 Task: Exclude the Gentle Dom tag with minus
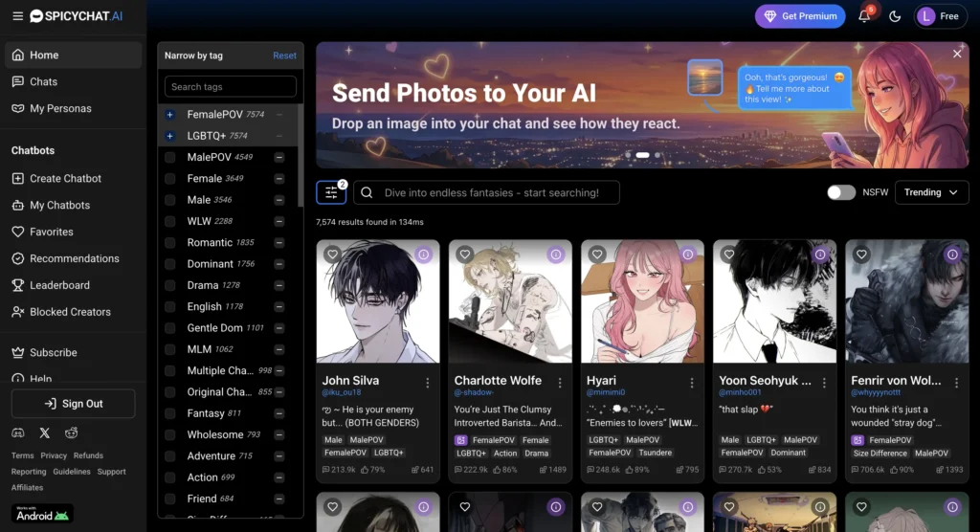[x=279, y=328]
